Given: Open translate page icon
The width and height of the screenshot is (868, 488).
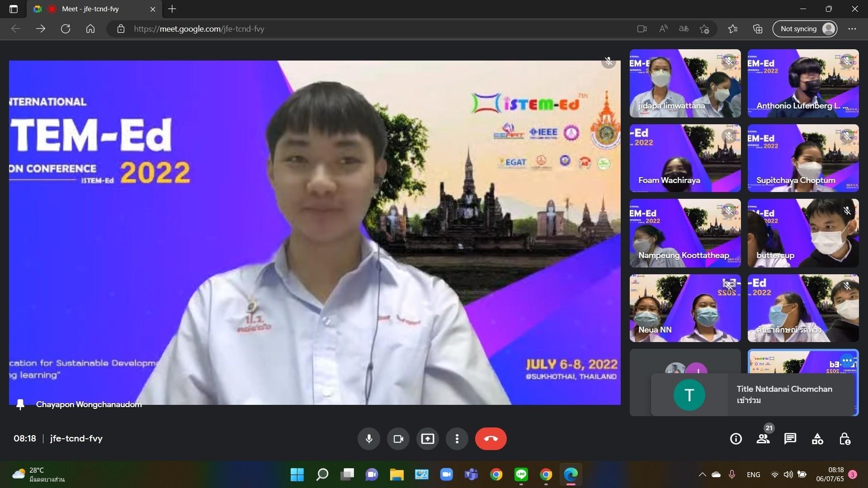Looking at the screenshot, I should pos(684,29).
